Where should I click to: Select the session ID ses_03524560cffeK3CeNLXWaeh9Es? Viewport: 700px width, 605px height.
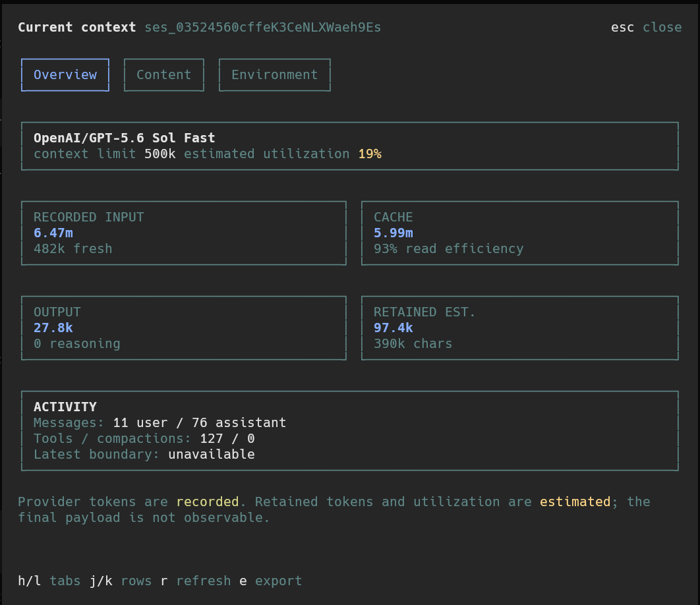click(262, 27)
